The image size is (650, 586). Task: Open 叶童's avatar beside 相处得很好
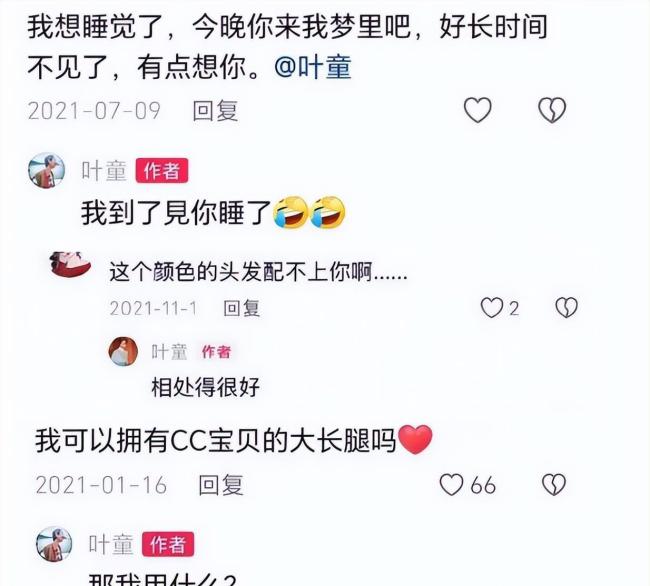123,351
